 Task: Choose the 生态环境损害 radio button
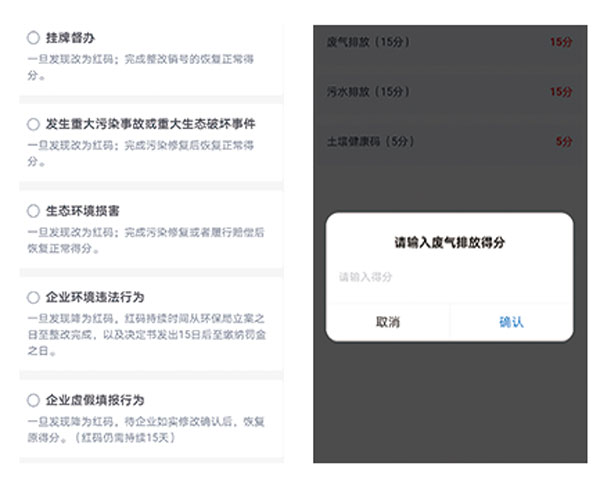(33, 211)
